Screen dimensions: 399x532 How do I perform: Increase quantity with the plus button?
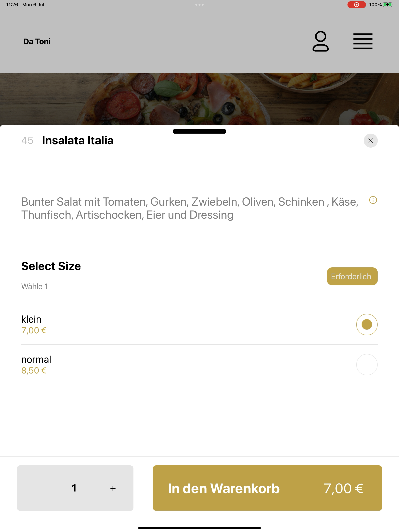pos(113,488)
